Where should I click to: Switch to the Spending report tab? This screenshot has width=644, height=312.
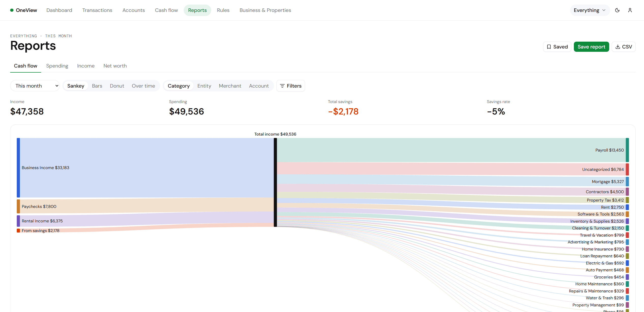[x=57, y=66]
